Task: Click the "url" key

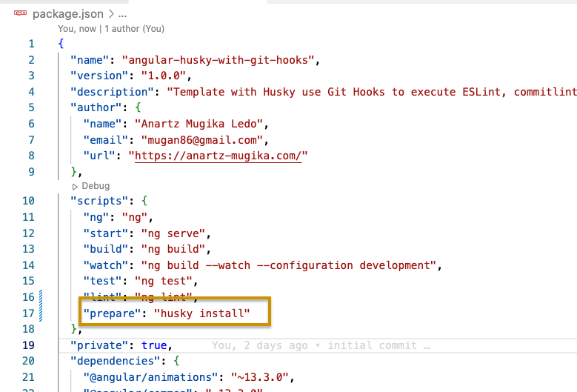Action: click(x=99, y=156)
